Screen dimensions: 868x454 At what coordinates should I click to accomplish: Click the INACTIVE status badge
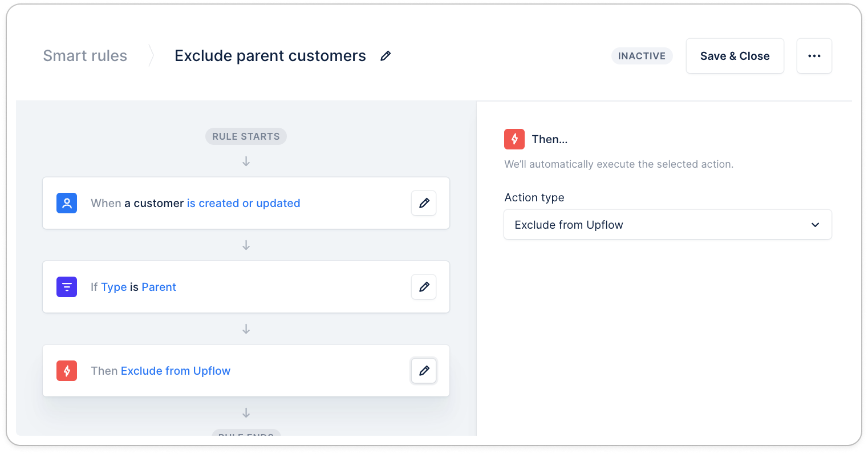642,56
